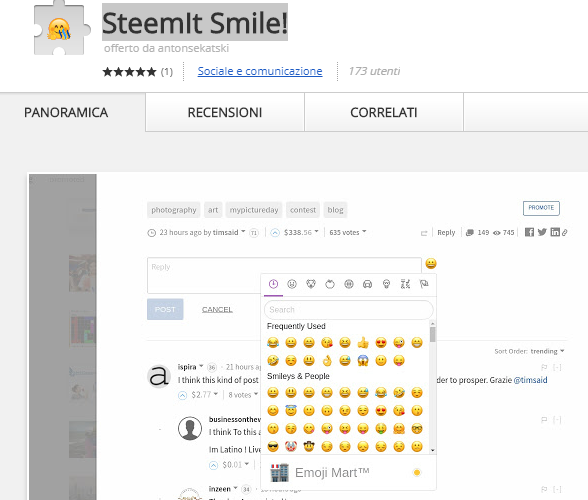The height and width of the screenshot is (500, 588).
Task: Select the contest tag
Action: 303,210
